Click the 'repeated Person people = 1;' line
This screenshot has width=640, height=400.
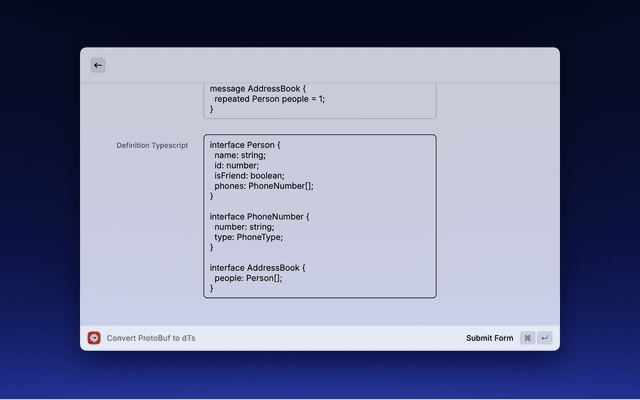[x=269, y=99]
